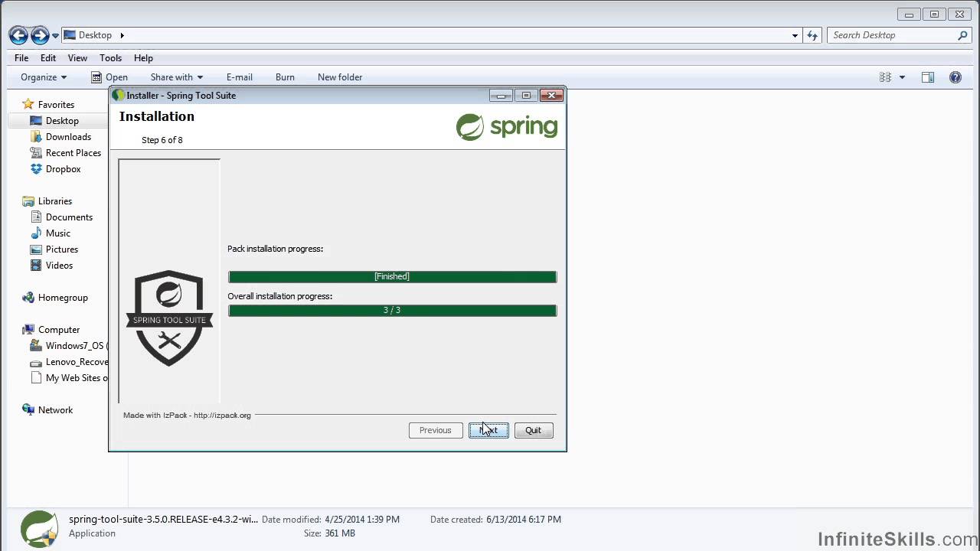Open the Music library

[58, 233]
